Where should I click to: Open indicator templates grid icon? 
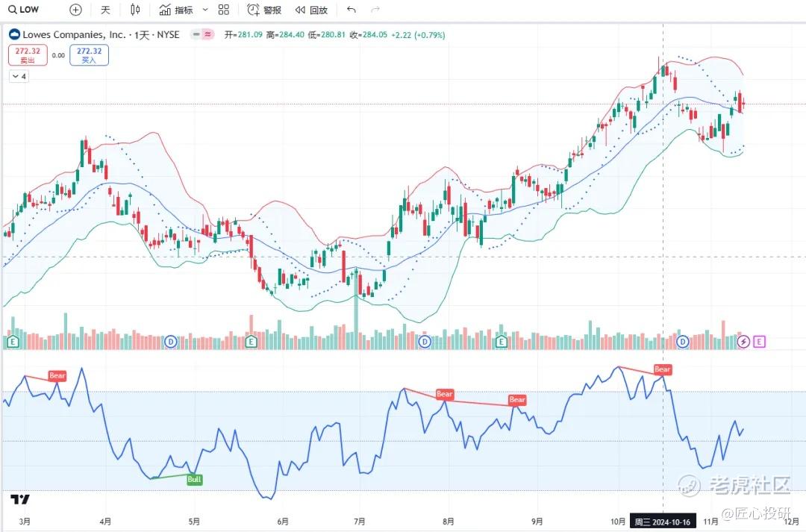tap(224, 10)
